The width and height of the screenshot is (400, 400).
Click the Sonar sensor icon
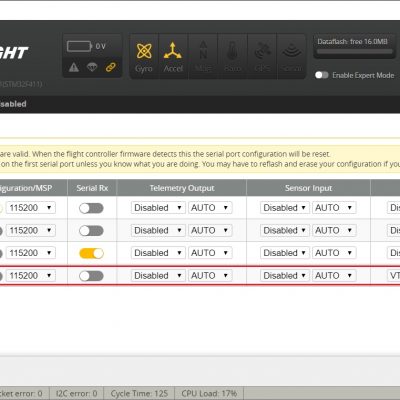pyautogui.click(x=291, y=57)
